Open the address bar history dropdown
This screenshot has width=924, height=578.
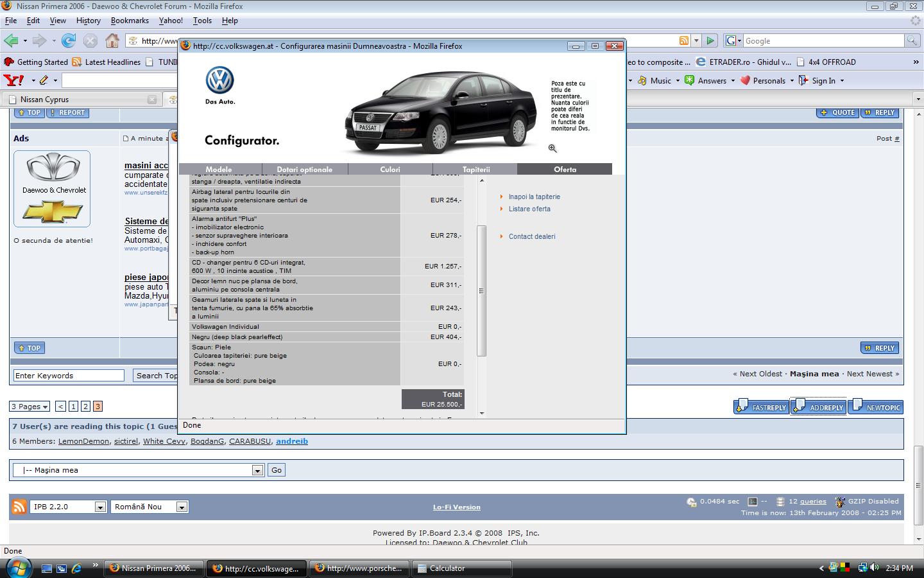click(x=696, y=40)
